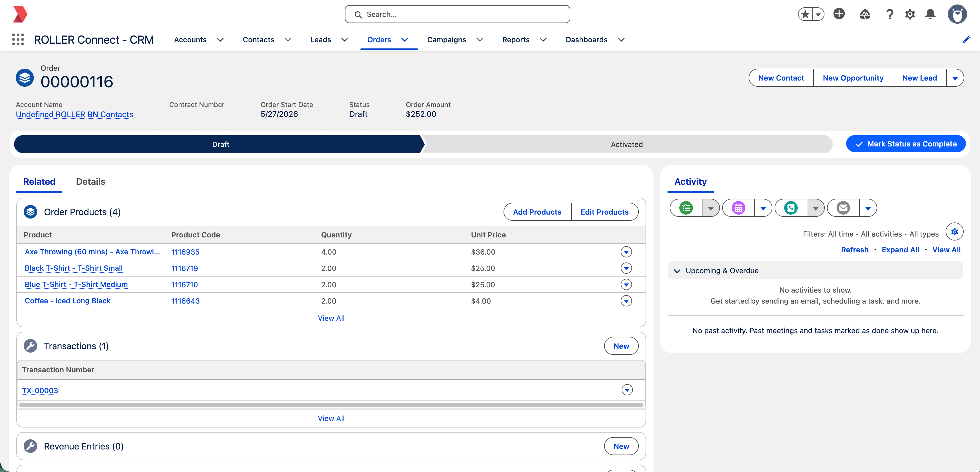Open Setup gear icon
Viewport: 980px width, 472px height.
click(910, 14)
